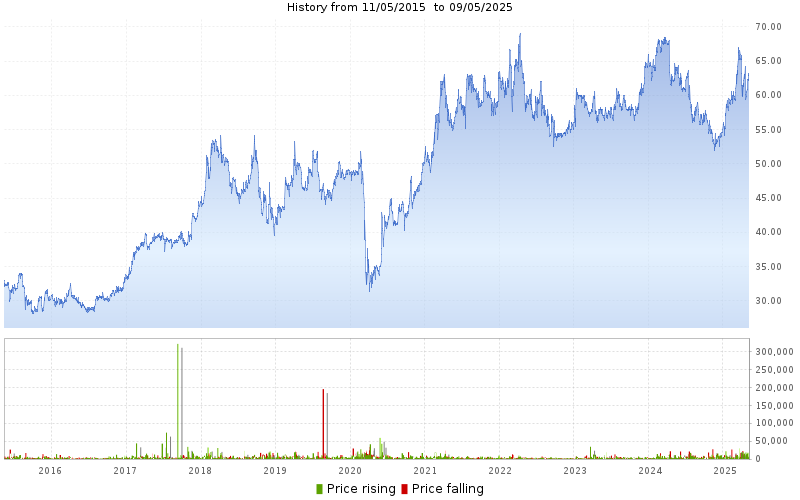Click the 'Price rising' legend text
800x500 pixels.
click(x=361, y=489)
